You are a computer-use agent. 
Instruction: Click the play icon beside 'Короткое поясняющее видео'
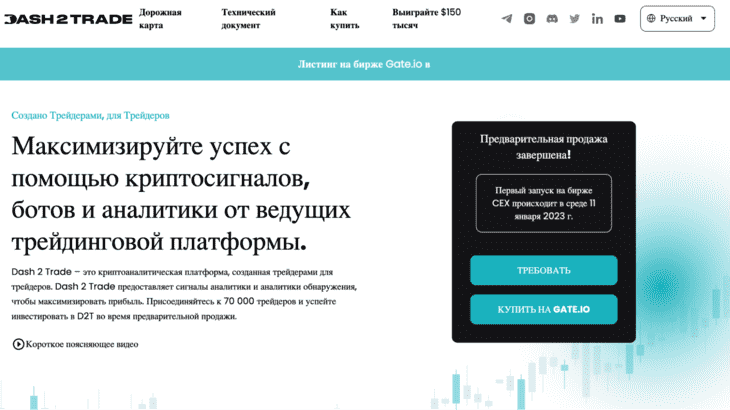(18, 344)
